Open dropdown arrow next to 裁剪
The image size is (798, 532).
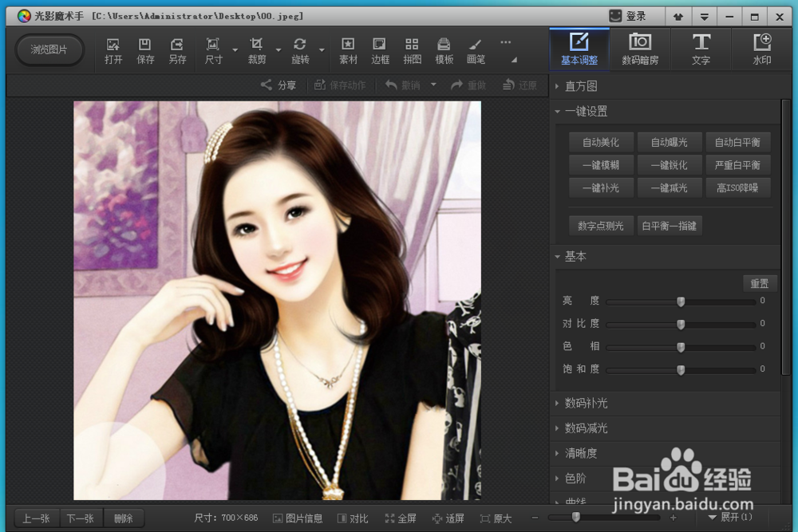(x=279, y=50)
